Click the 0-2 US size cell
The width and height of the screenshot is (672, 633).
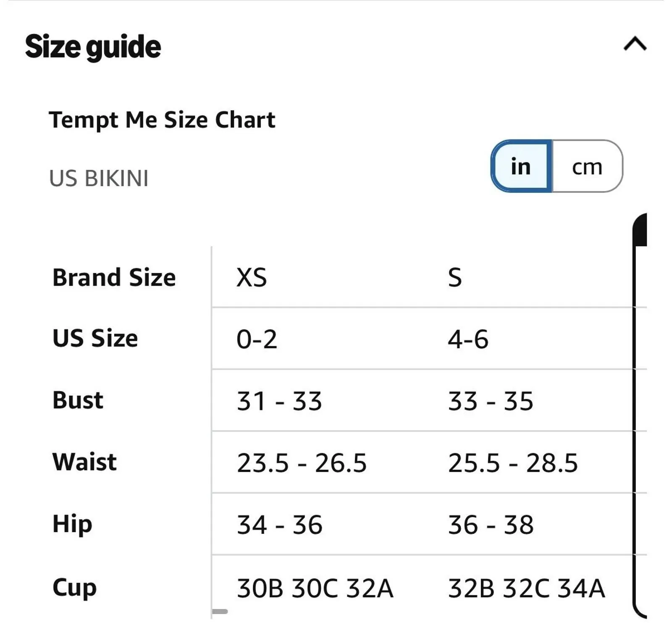[x=257, y=339]
